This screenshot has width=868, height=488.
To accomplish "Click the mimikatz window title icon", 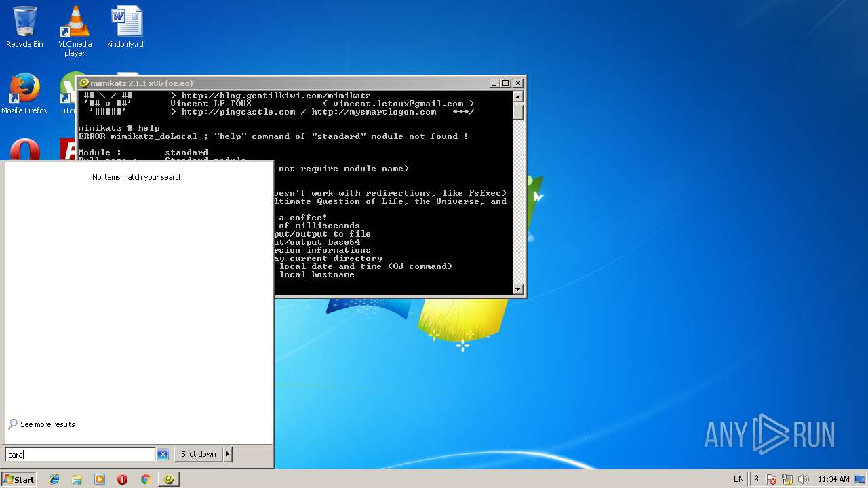I will click(84, 83).
